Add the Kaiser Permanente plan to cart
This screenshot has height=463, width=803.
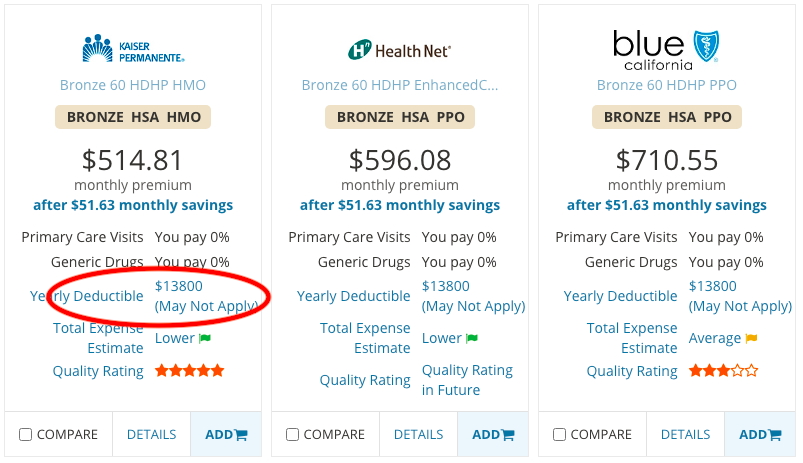(x=225, y=435)
